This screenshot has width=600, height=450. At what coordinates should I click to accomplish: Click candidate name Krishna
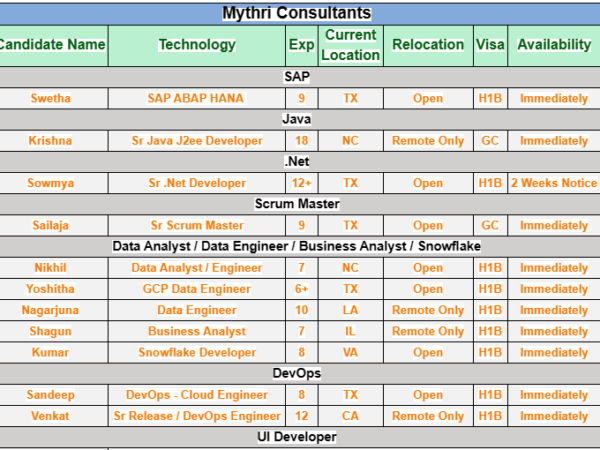click(x=50, y=141)
